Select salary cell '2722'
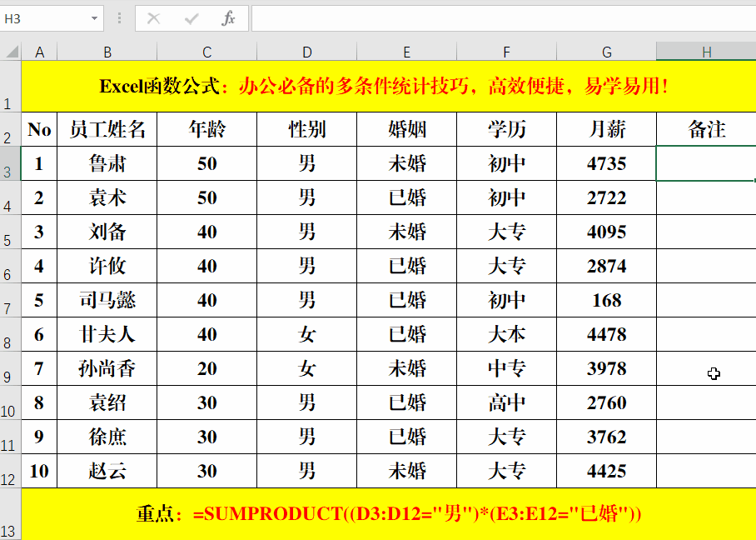This screenshot has width=756, height=540. (x=606, y=197)
